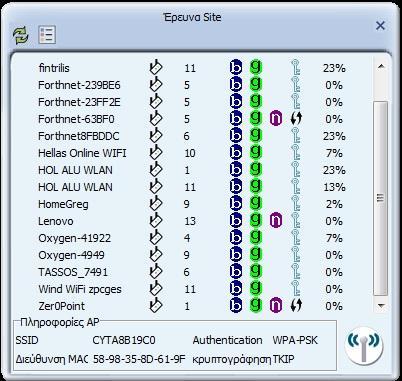Click the security key icon for fintrilis

(x=296, y=67)
